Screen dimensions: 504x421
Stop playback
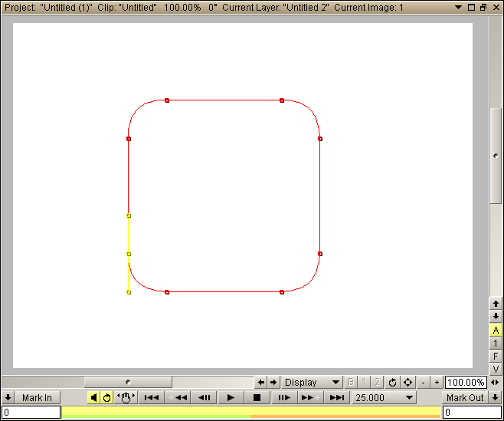tap(257, 397)
